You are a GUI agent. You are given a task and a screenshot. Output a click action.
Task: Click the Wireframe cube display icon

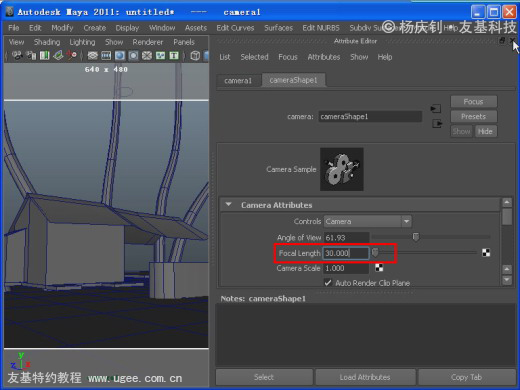point(195,56)
